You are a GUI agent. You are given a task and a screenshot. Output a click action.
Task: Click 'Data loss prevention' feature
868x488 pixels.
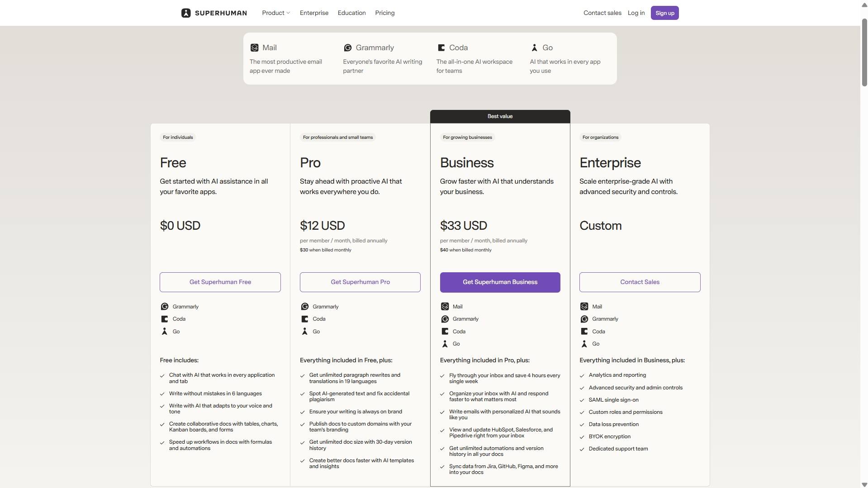[614, 425]
